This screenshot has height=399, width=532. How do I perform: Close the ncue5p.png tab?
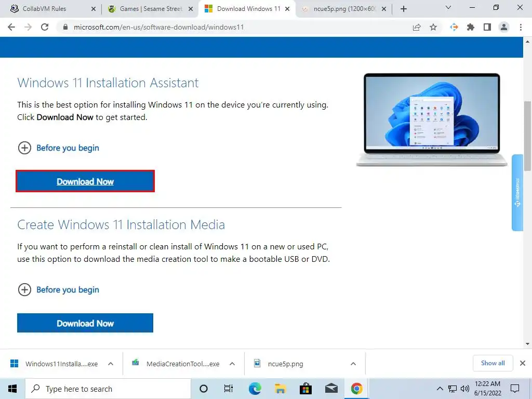point(384,9)
